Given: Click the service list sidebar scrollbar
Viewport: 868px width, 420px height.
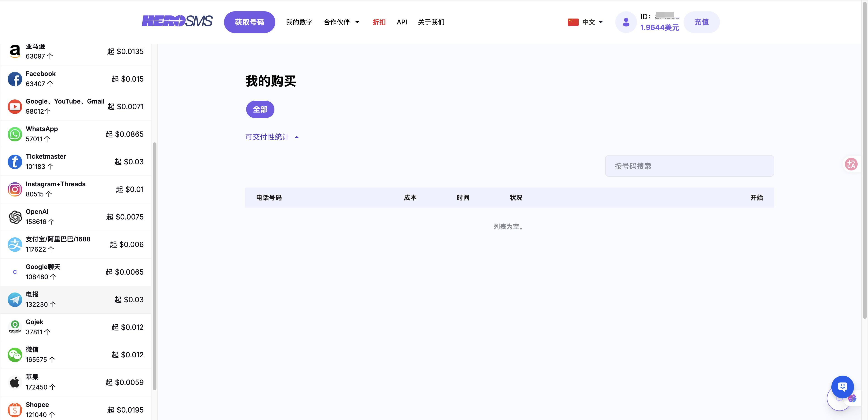Looking at the screenshot, I should 155,266.
